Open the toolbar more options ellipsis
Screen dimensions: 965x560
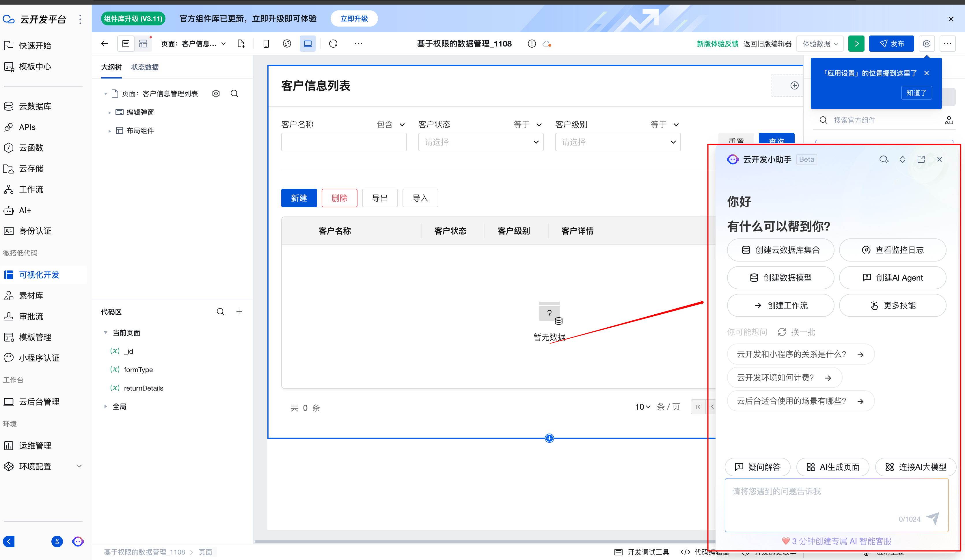(358, 44)
